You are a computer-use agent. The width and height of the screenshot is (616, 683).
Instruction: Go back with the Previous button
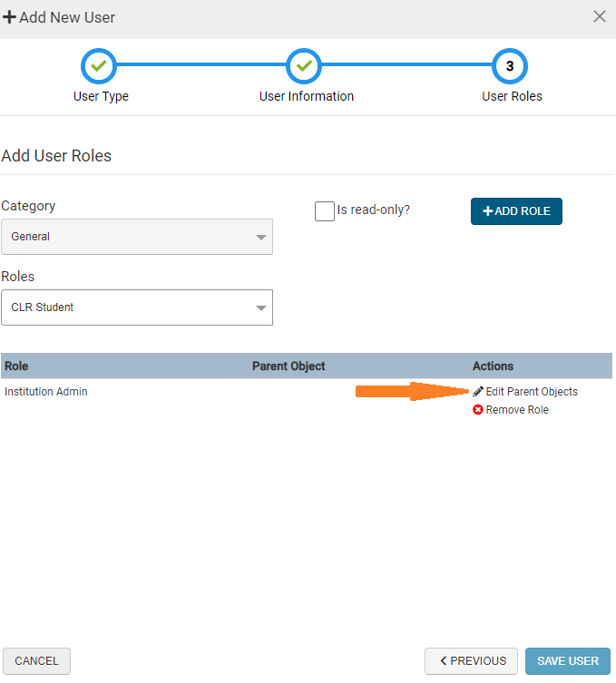click(472, 661)
